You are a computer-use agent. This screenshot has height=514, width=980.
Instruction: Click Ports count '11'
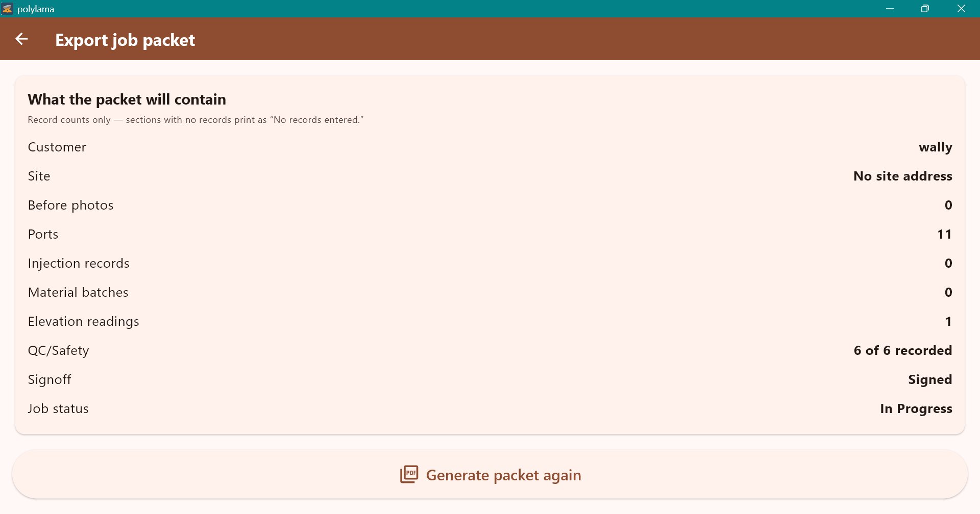click(944, 234)
